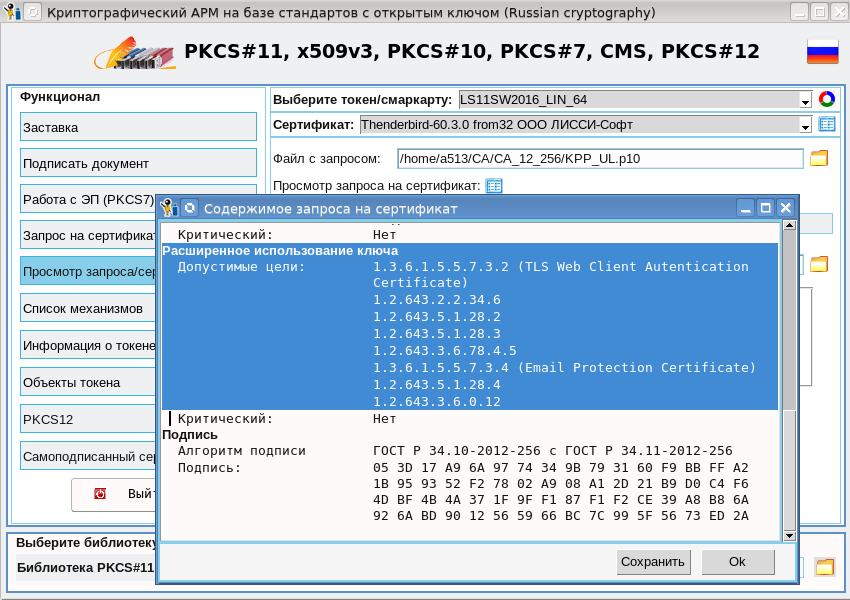Minimize the certificate request dialog
The height and width of the screenshot is (600, 850).
coord(746,208)
